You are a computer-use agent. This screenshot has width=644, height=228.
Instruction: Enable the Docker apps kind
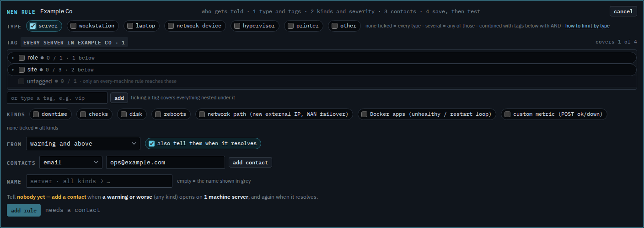coord(364,114)
